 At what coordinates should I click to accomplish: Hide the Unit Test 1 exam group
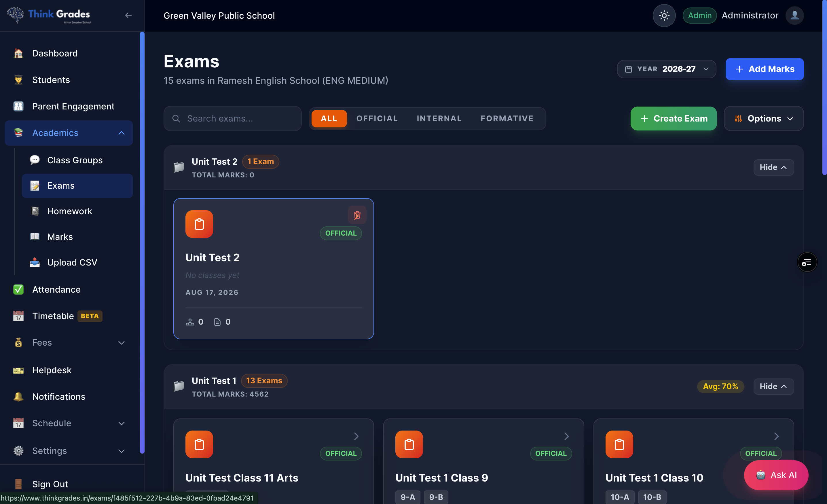(773, 386)
